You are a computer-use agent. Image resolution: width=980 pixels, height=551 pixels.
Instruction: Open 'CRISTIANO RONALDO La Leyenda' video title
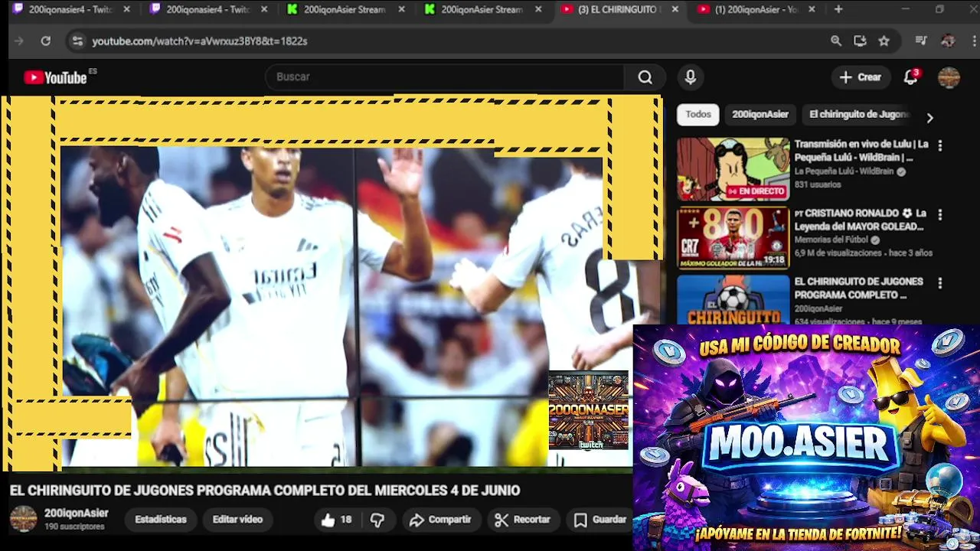click(x=861, y=220)
